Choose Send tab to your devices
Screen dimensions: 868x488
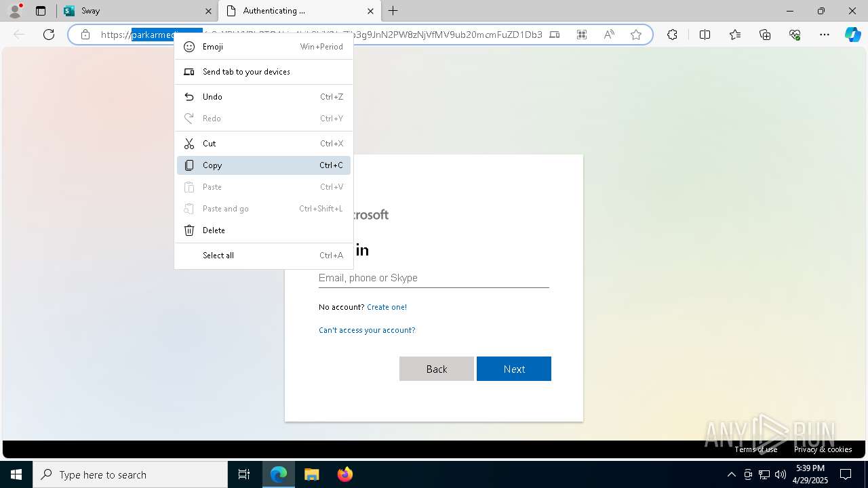click(264, 72)
